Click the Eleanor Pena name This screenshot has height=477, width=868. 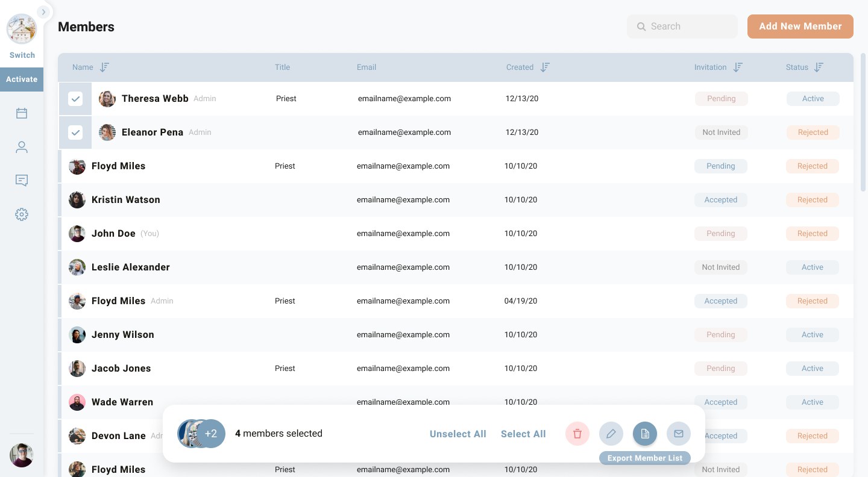pos(153,132)
